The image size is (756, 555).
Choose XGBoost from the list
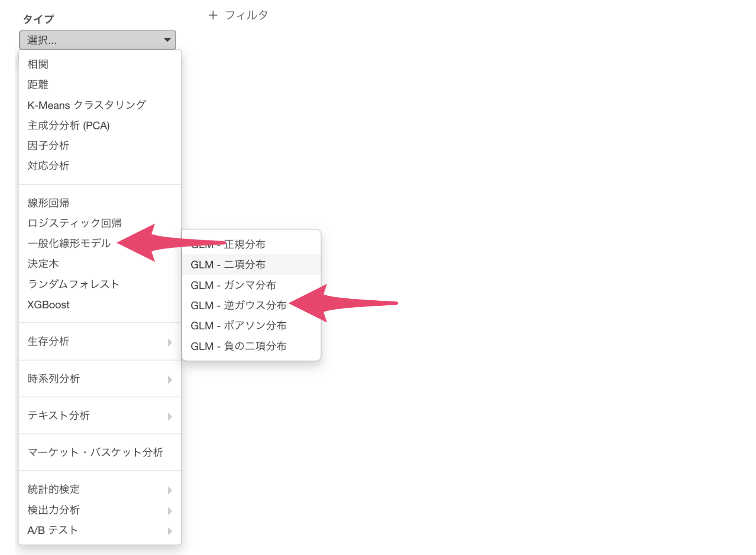coord(100,305)
